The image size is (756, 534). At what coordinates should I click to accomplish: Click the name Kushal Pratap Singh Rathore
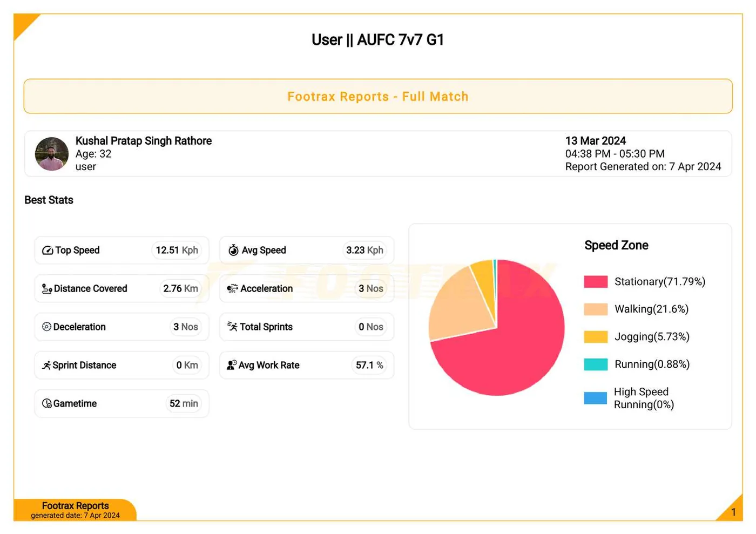(x=144, y=141)
